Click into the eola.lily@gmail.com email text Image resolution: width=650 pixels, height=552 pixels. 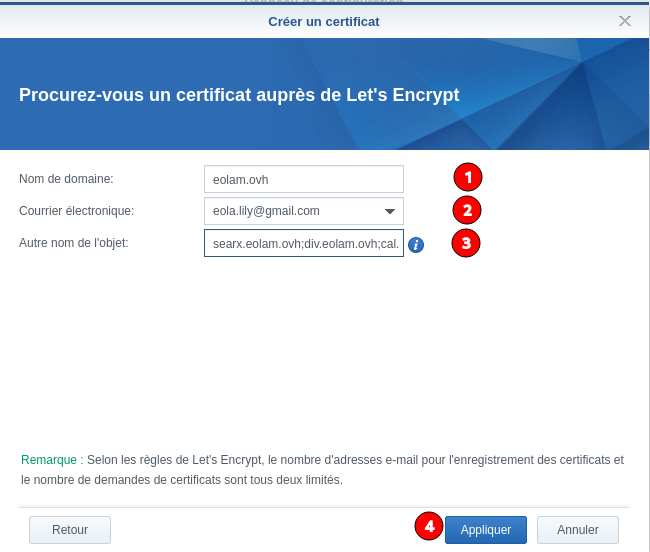pyautogui.click(x=266, y=211)
